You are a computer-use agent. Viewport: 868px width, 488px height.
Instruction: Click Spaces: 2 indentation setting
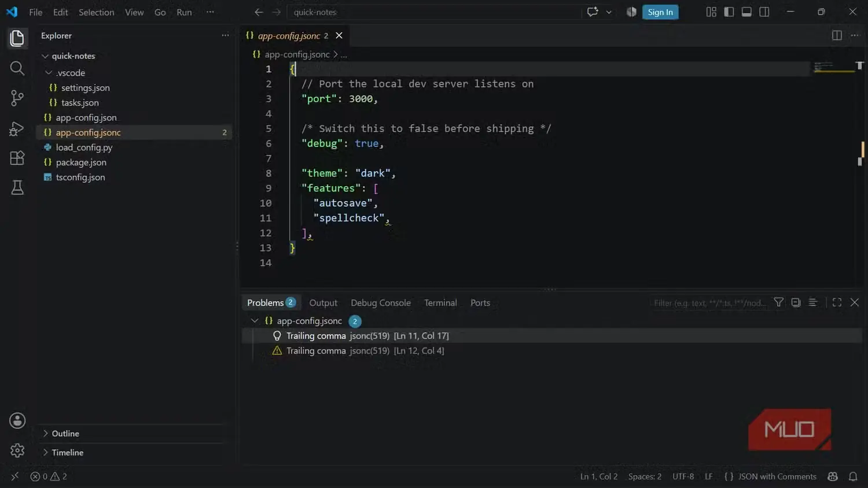[645, 476]
